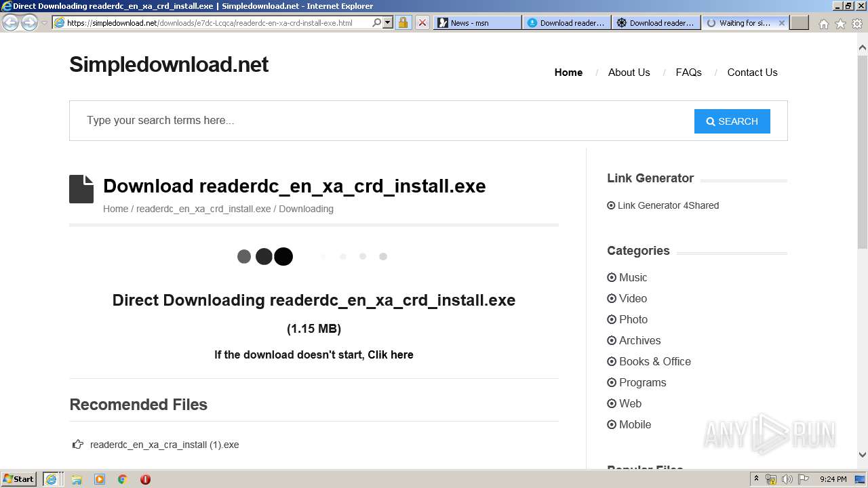The width and height of the screenshot is (868, 488).
Task: Click the page scrollbar down arrow
Action: pos(862,455)
